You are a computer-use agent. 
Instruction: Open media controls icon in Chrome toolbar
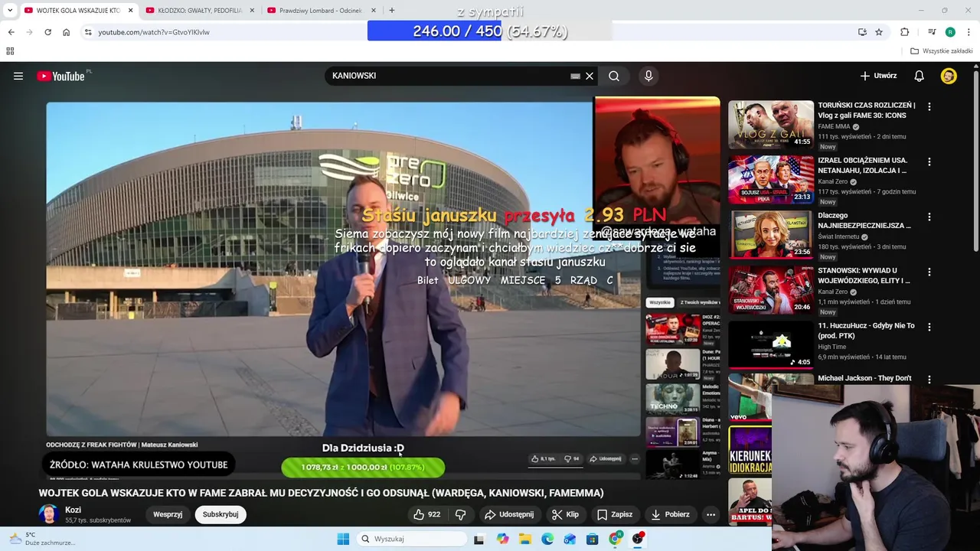pos(932,32)
